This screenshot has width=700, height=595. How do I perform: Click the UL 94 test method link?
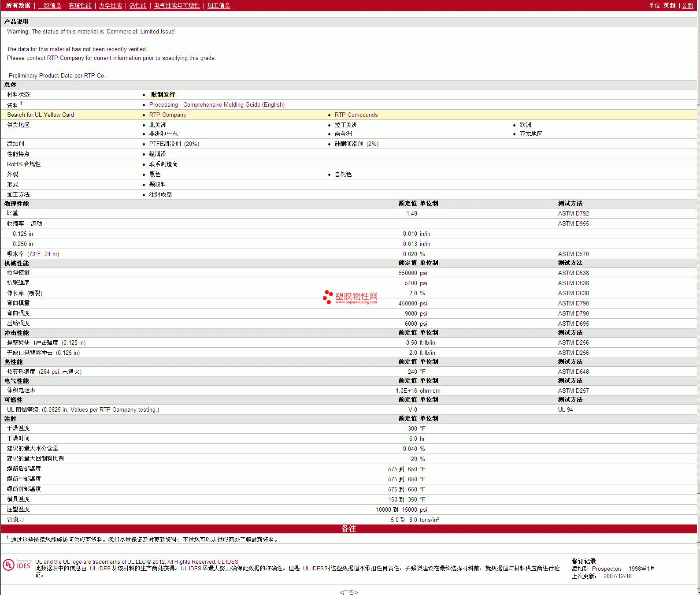click(x=565, y=409)
